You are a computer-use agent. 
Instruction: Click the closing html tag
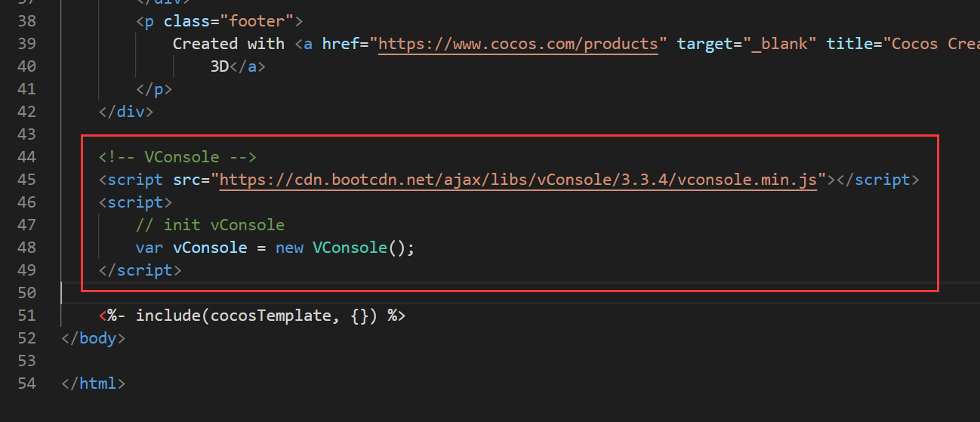93,383
